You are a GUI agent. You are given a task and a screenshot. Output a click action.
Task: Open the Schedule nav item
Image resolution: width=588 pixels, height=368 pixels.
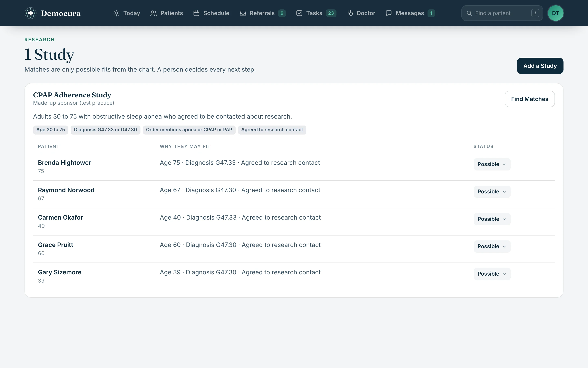click(x=211, y=13)
